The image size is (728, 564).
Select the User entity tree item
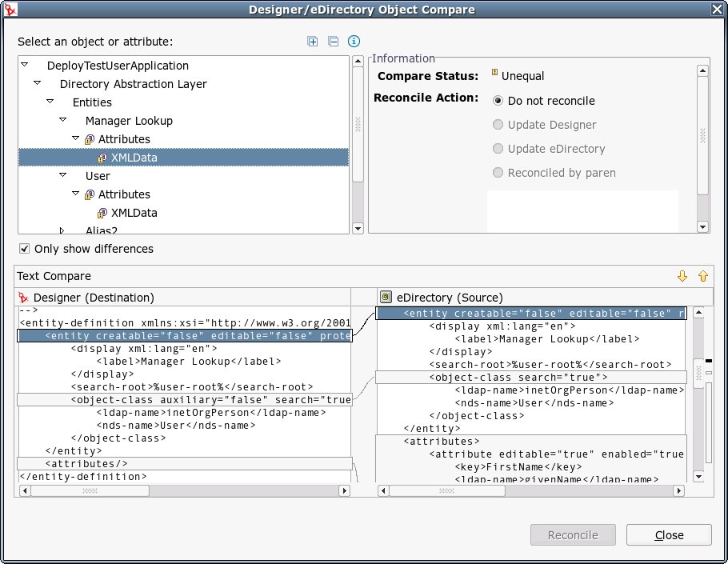pos(98,176)
